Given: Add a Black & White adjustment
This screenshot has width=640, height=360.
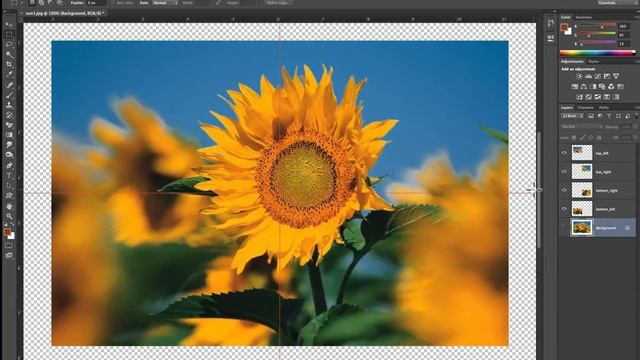Looking at the screenshot, I should point(593,87).
